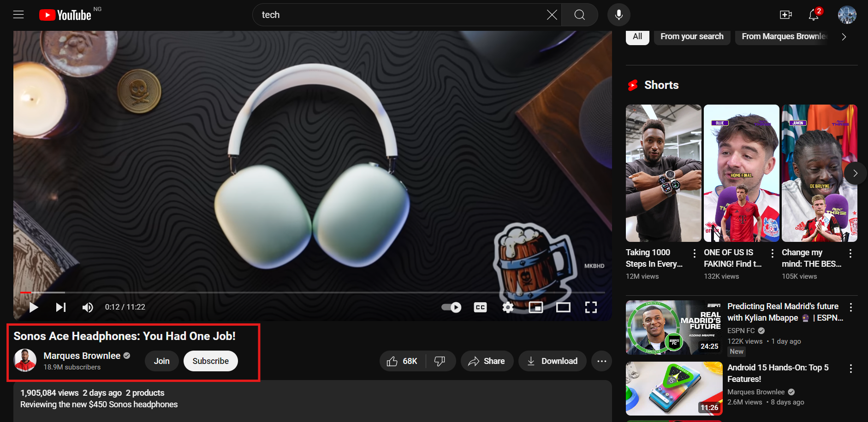Show next filter chips with arrow
Image resolution: width=868 pixels, height=422 pixels.
(x=844, y=37)
